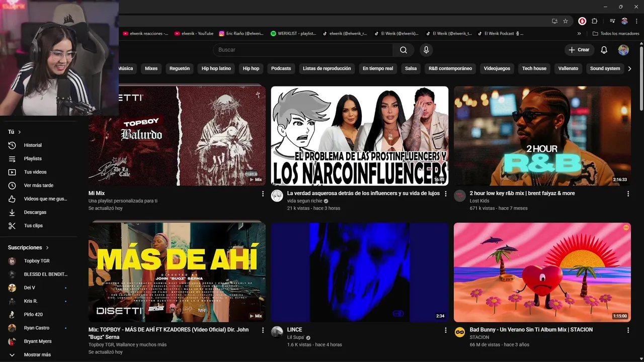Open STACION channel avatar
The image size is (644, 362).
pos(459,332)
